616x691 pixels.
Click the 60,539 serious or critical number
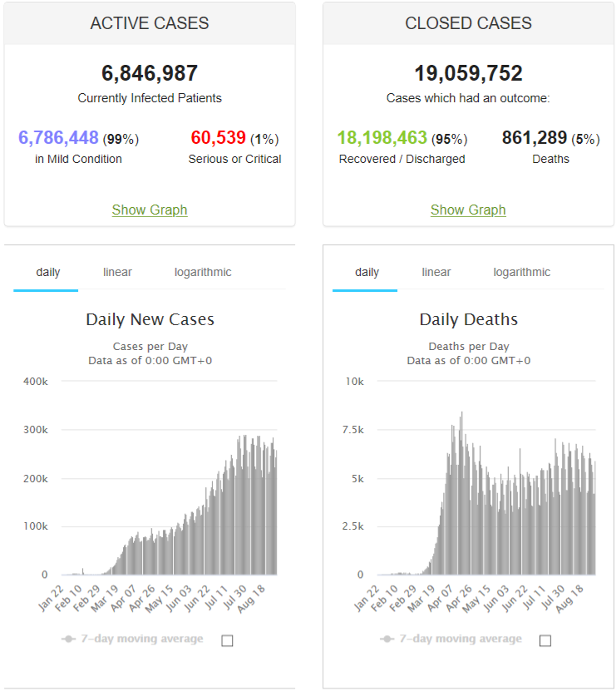coord(218,138)
